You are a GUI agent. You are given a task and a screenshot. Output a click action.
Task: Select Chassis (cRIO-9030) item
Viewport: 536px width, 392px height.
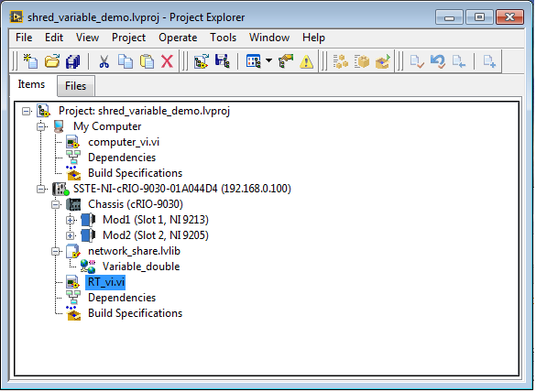coord(136,204)
